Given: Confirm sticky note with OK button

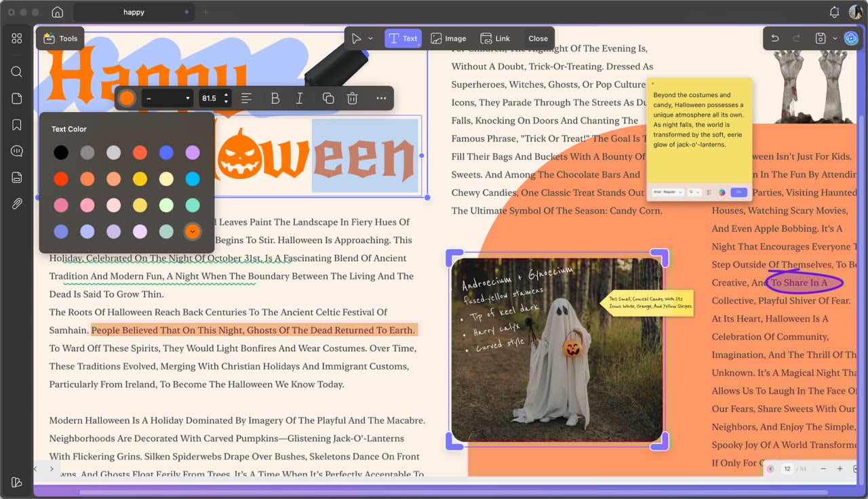Looking at the screenshot, I should (x=738, y=193).
